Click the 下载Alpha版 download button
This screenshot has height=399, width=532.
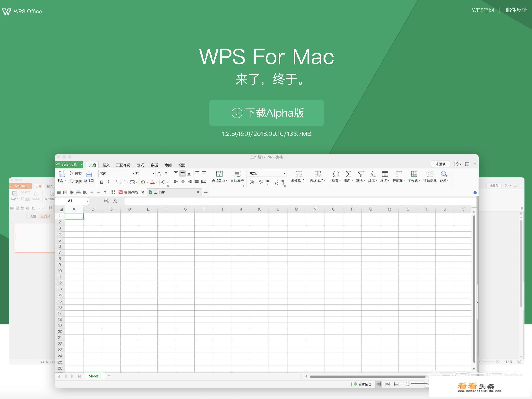(267, 113)
